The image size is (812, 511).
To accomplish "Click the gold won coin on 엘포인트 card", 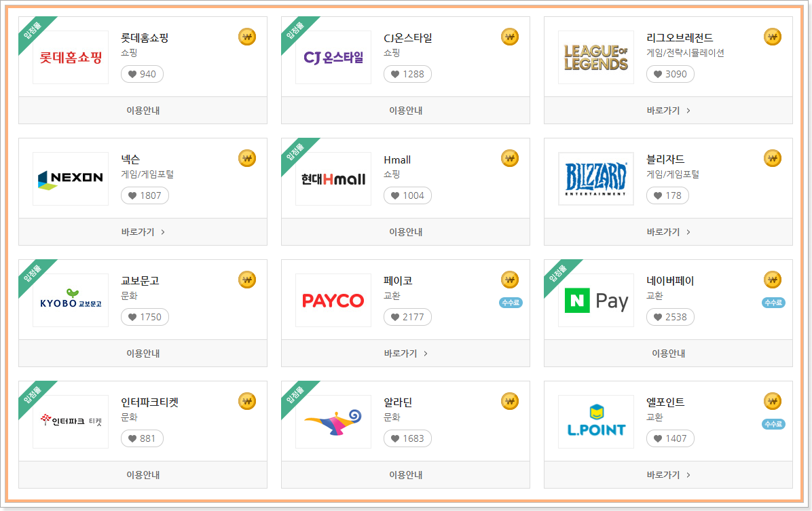I will [773, 401].
